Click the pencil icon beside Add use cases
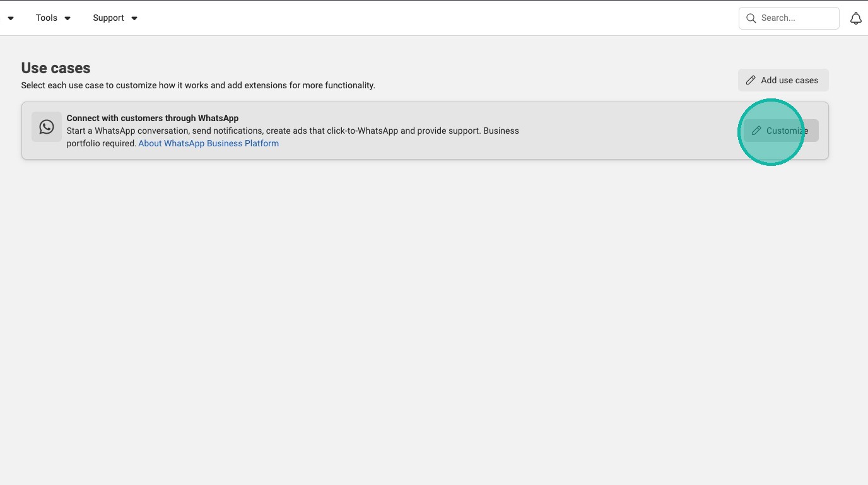The image size is (868, 485). coord(751,80)
